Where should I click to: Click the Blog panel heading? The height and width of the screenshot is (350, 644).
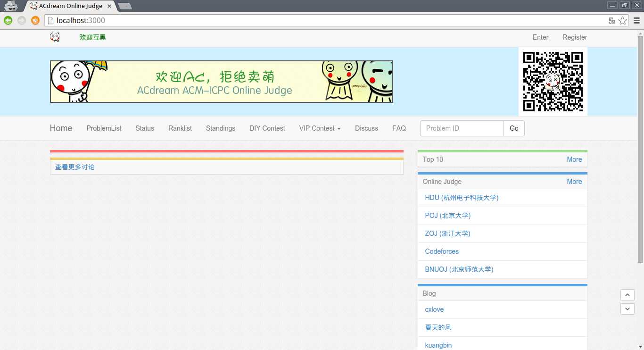click(x=429, y=293)
